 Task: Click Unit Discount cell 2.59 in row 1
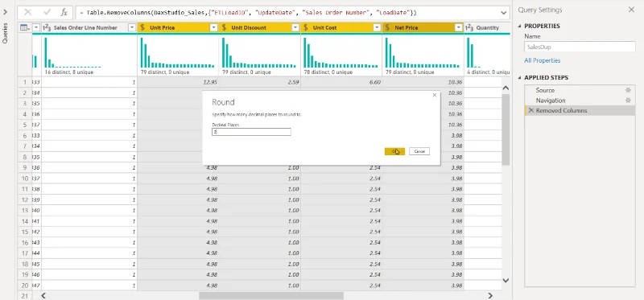click(259, 82)
